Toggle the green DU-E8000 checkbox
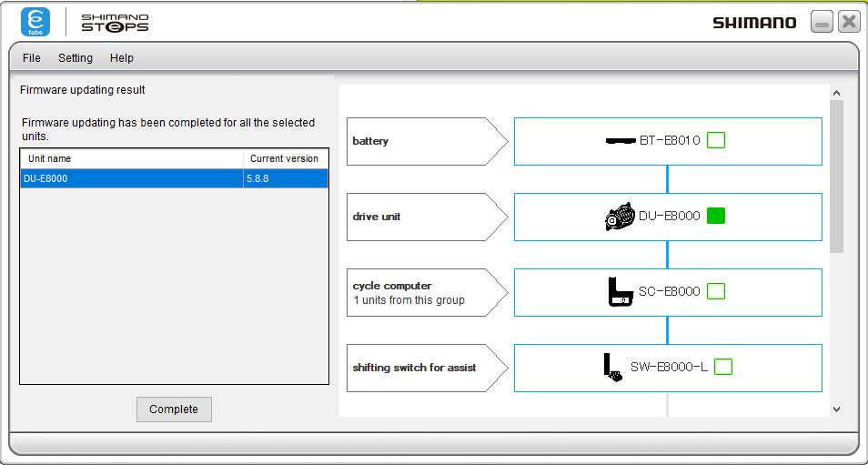Image resolution: width=868 pixels, height=465 pixels. click(716, 216)
